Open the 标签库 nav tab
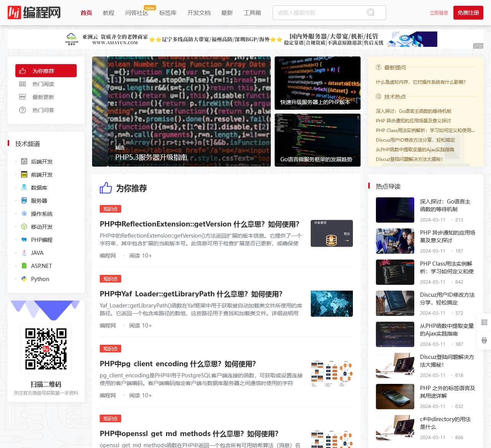 pyautogui.click(x=168, y=13)
